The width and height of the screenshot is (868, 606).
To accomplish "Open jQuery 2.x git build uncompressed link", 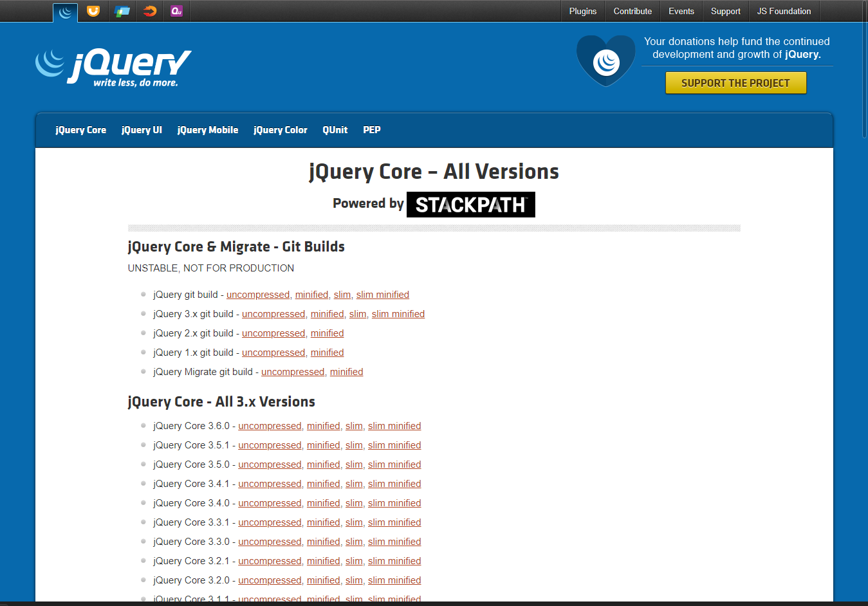I will pyautogui.click(x=273, y=333).
